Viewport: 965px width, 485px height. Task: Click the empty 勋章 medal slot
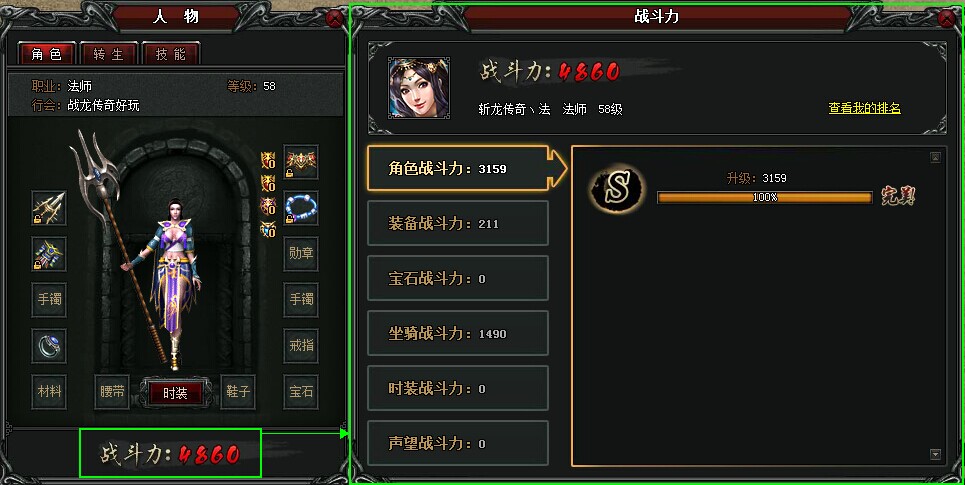tap(301, 254)
